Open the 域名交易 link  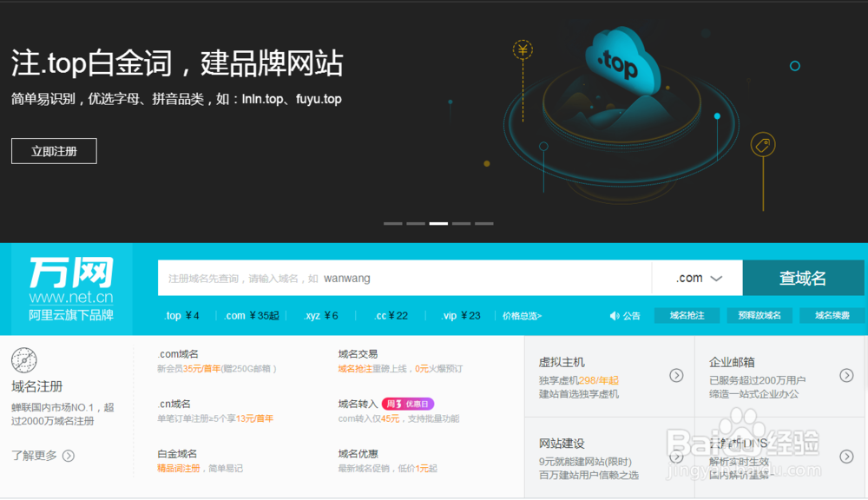point(358,354)
